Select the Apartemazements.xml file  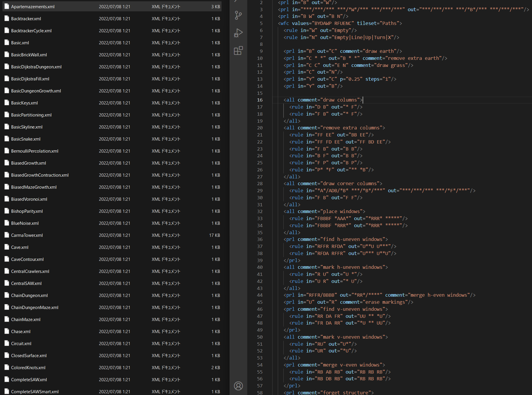coord(33,6)
